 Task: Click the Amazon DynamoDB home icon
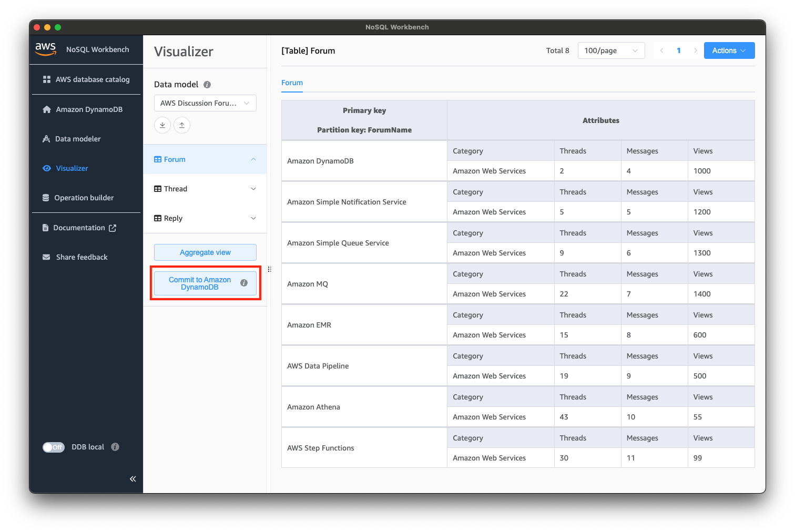[47, 109]
